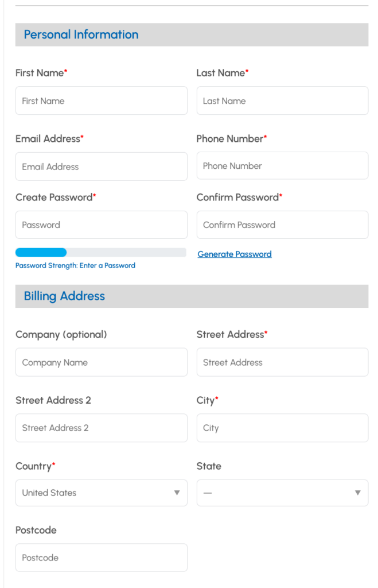Select the Email Address field
378x588 pixels.
point(101,167)
